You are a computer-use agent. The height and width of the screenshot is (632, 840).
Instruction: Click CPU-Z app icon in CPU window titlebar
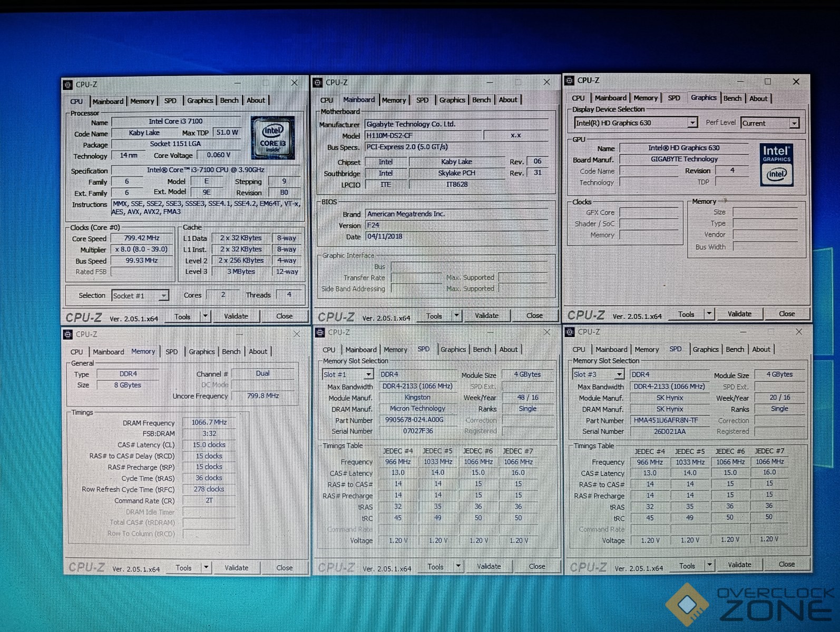[x=68, y=84]
